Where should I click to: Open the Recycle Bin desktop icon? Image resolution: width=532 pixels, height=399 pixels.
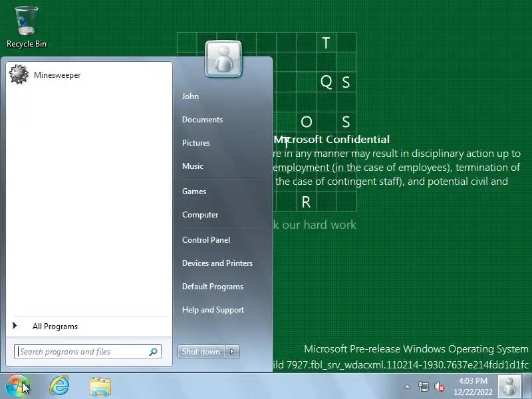pos(27,27)
